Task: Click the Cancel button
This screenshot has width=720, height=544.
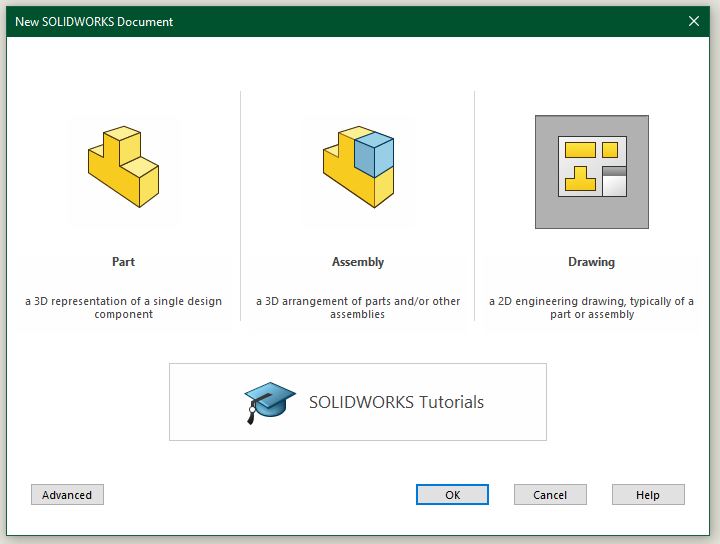Action: click(x=550, y=495)
